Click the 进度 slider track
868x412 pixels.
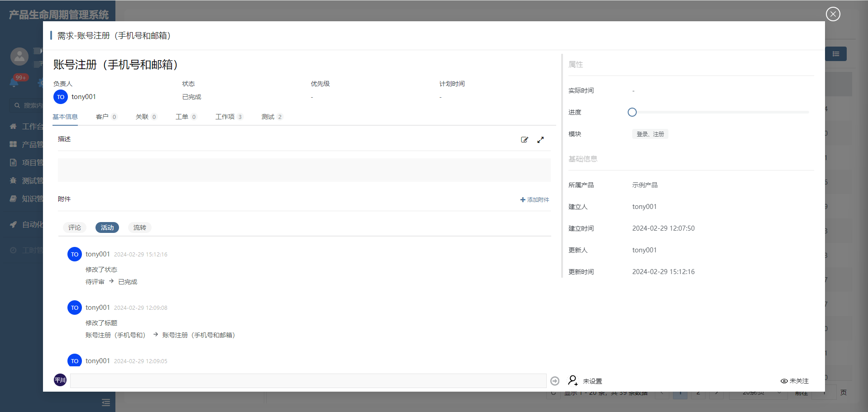pos(720,112)
